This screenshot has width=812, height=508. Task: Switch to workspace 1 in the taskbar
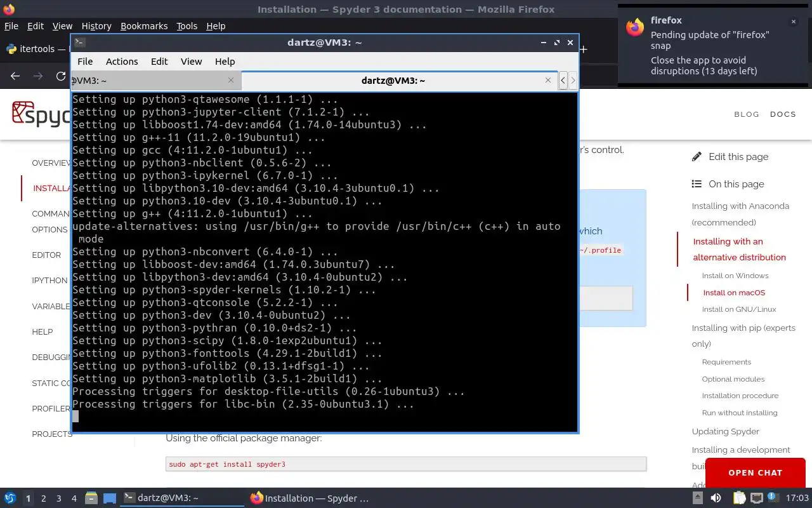[28, 498]
